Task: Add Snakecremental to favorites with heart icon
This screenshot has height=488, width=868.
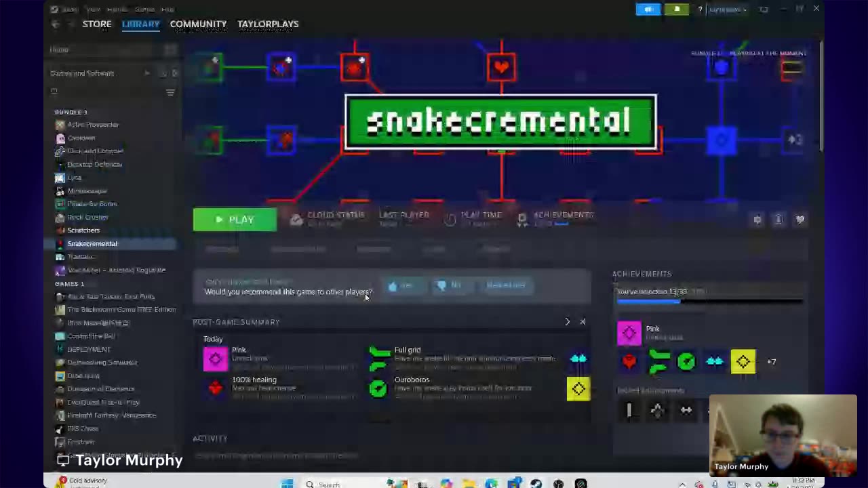Action: [x=800, y=220]
